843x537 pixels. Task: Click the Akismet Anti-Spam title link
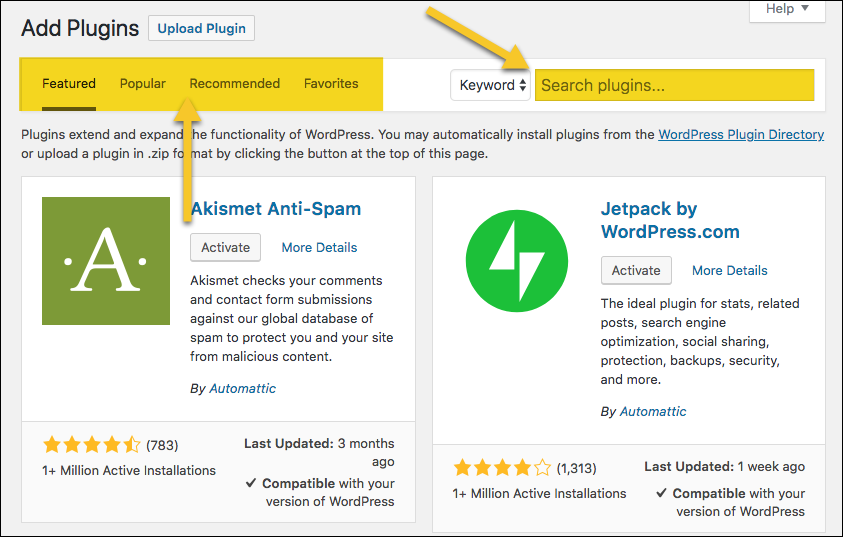point(276,209)
